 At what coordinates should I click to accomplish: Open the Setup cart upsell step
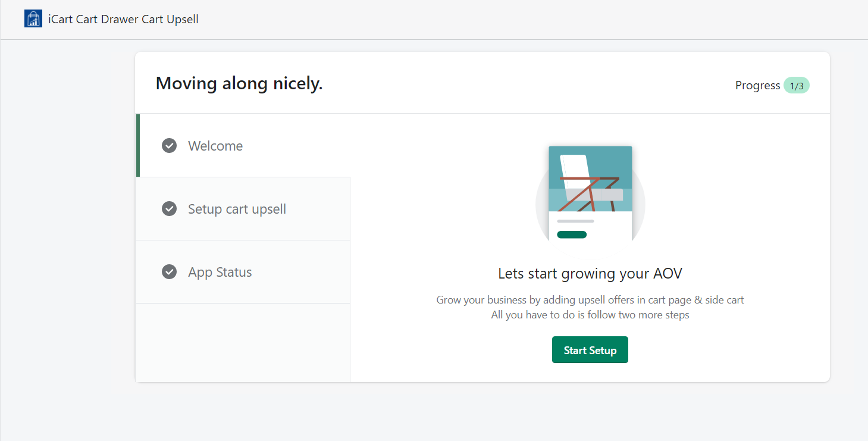pyautogui.click(x=243, y=209)
